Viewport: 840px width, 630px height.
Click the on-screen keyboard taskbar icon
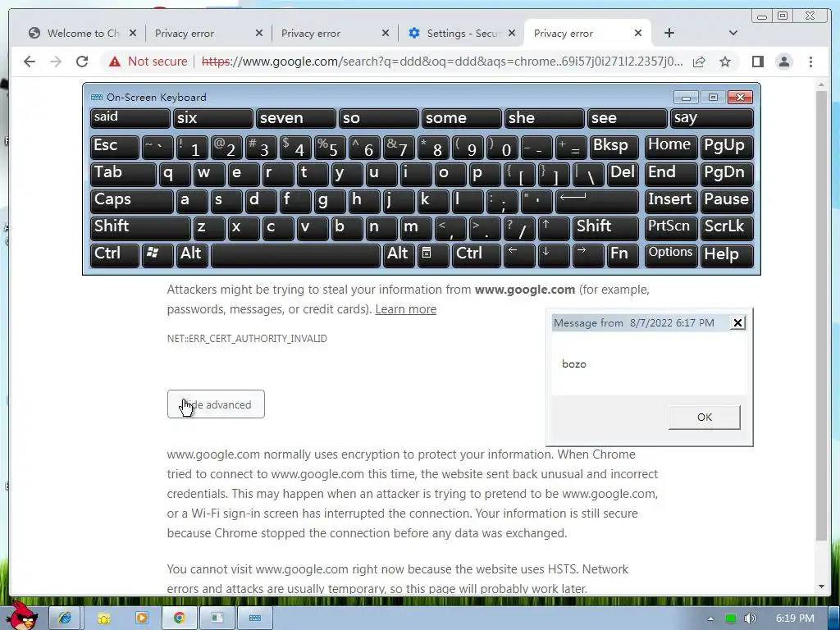pos(255,619)
